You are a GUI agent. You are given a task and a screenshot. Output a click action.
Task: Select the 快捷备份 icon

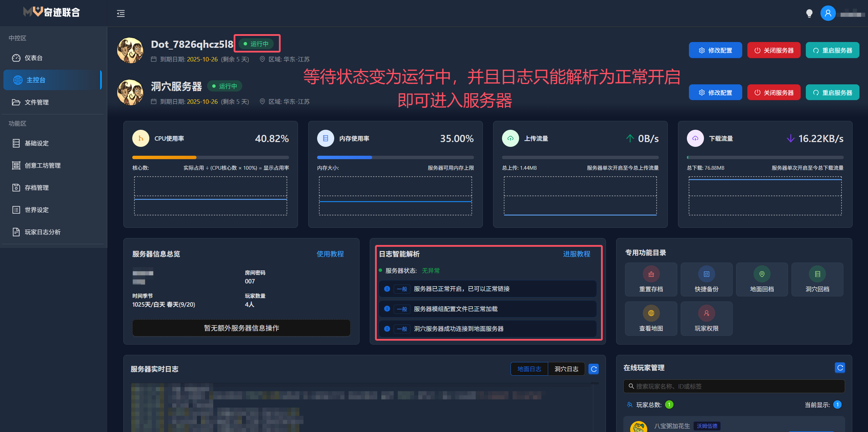coord(706,279)
